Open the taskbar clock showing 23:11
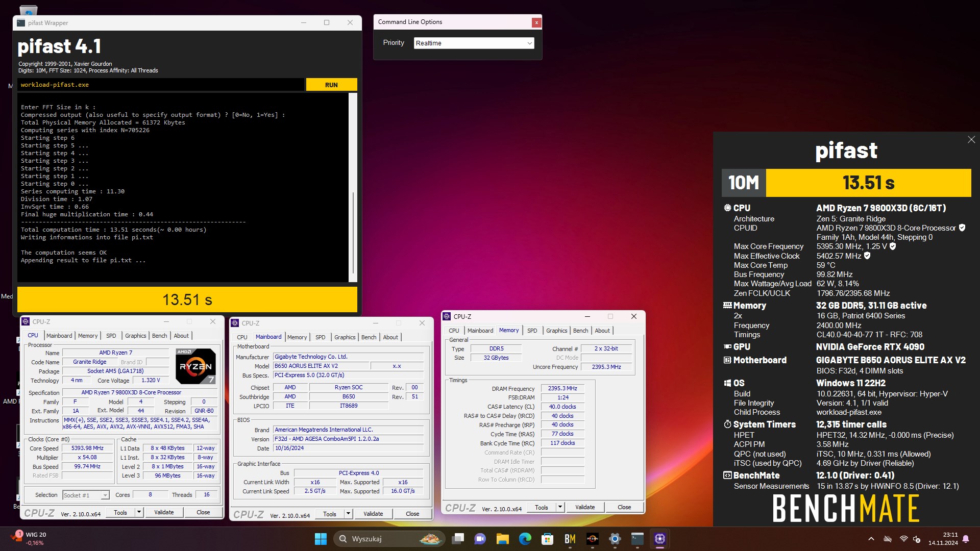The width and height of the screenshot is (980, 551). [x=943, y=539]
